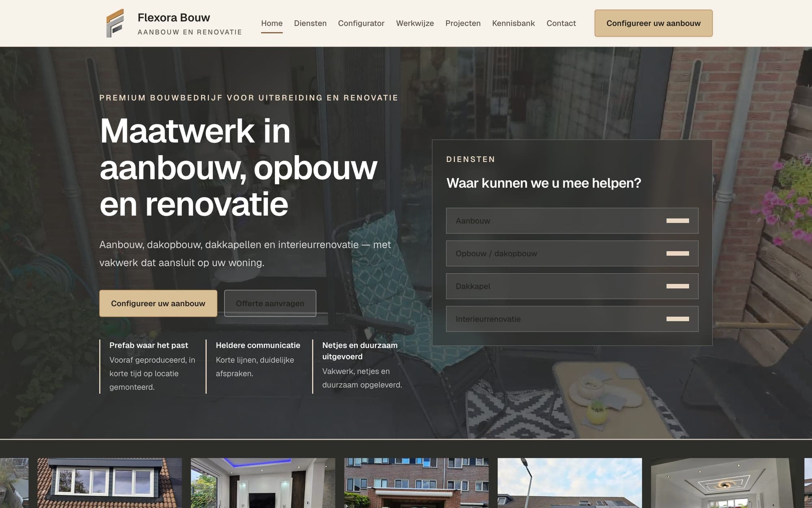The width and height of the screenshot is (812, 508).
Task: Click the Flexora Bouw brand name
Action: pyautogui.click(x=174, y=17)
